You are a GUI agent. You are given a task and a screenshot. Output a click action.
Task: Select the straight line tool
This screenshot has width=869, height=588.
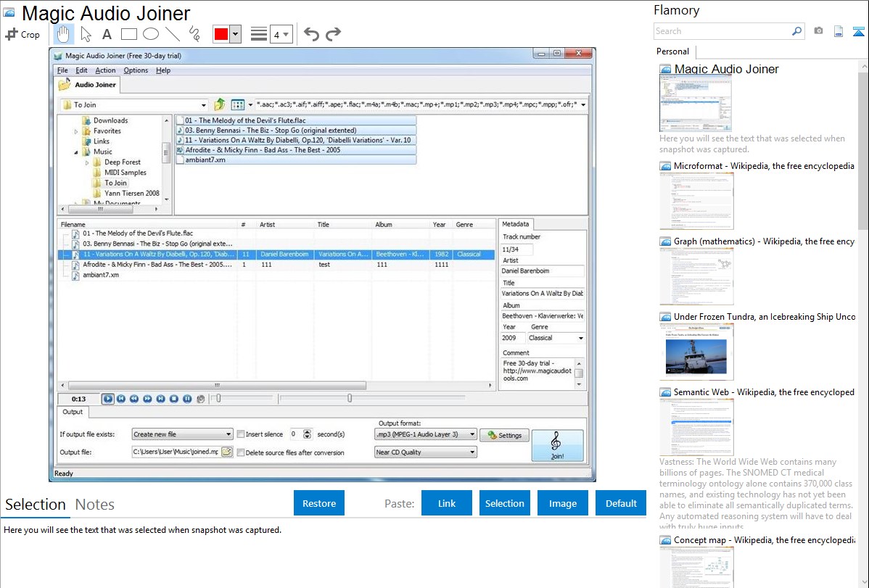[172, 34]
